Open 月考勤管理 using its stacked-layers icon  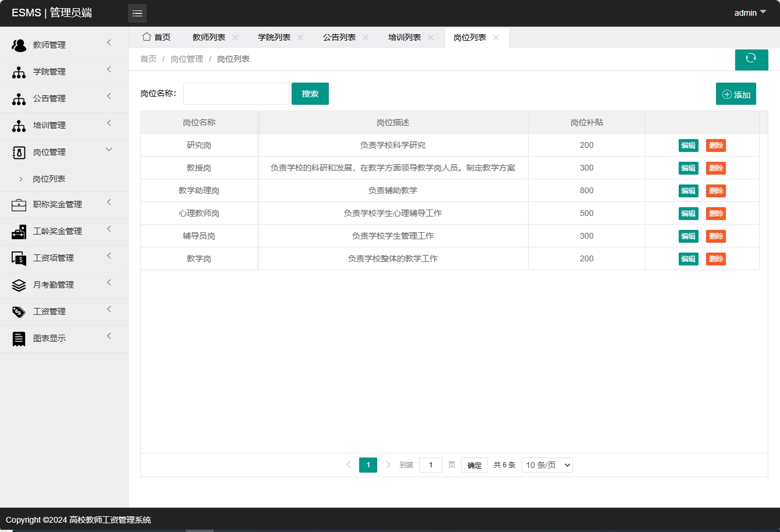[18, 285]
